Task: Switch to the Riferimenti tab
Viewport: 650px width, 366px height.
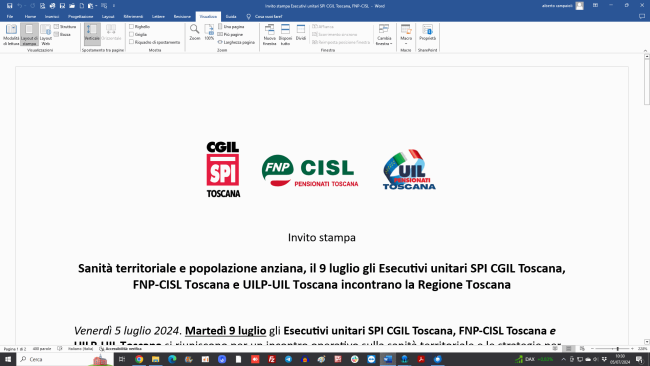Action: tap(133, 17)
